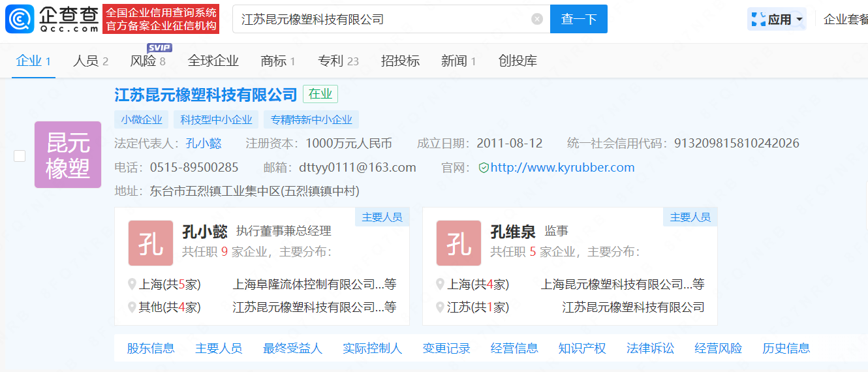
Task: Open the 经营风险 link
Action: point(719,349)
